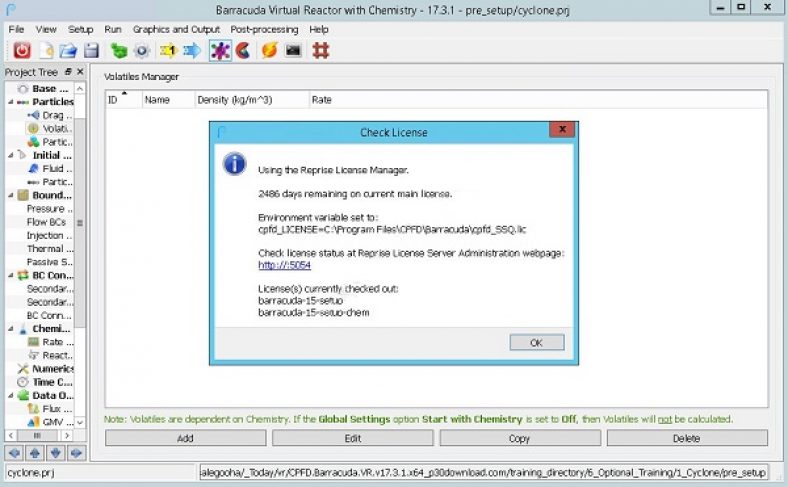Close the Project Tree panel

(x=80, y=72)
